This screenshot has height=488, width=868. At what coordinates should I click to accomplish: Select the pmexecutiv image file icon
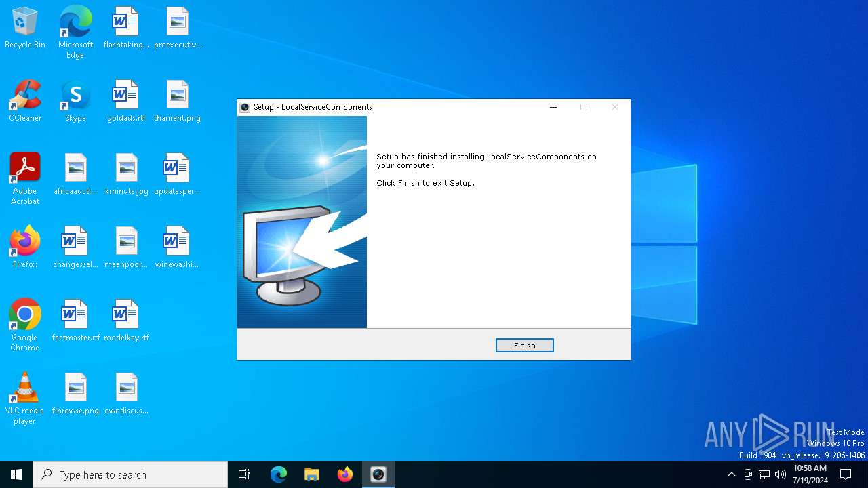click(178, 28)
